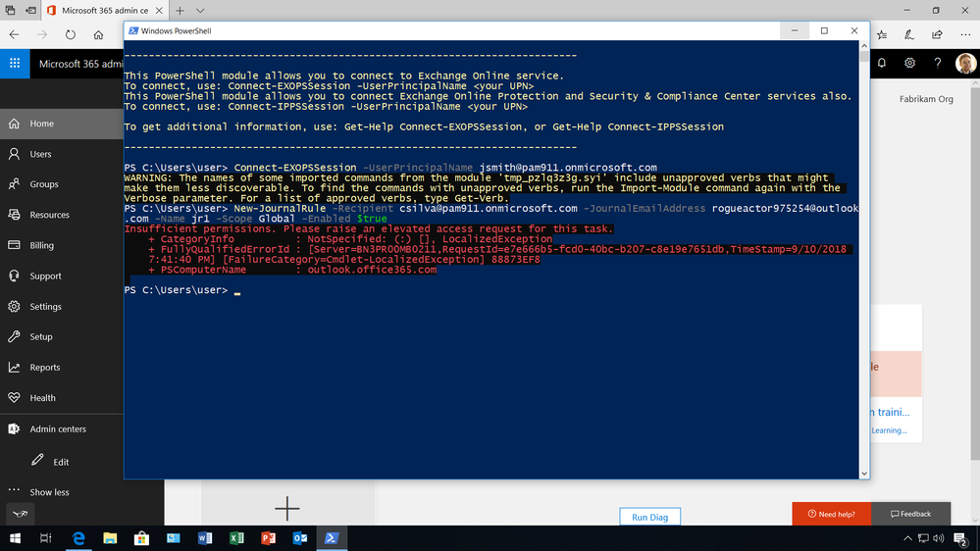Click the Home icon in admin sidebar
The height and width of the screenshot is (551, 980).
pos(14,124)
